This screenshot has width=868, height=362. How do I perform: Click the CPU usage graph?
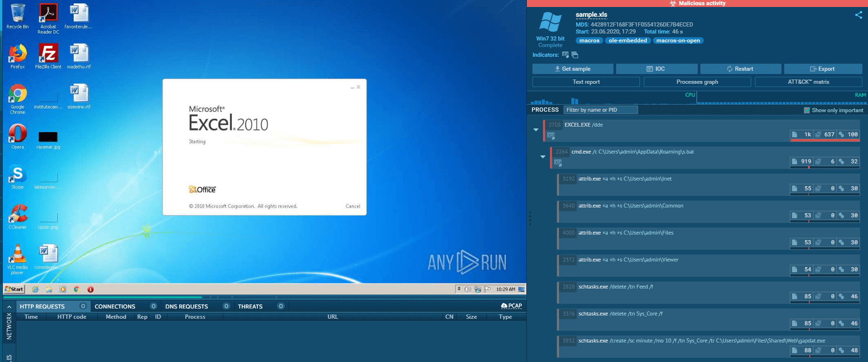[x=612, y=98]
